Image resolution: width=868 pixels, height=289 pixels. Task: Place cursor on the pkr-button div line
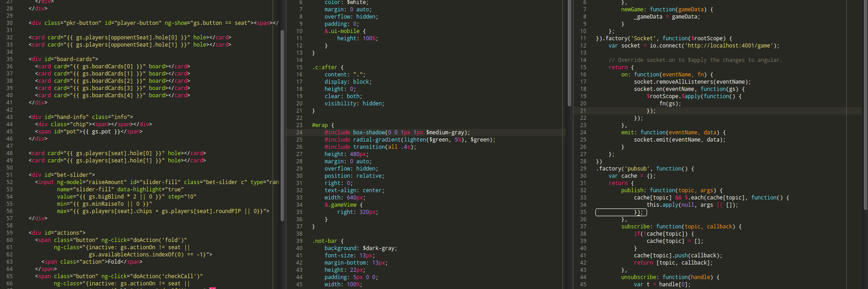[153, 23]
